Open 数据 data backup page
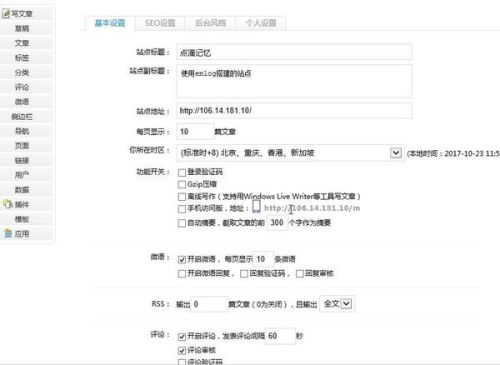500x365 pixels. (22, 189)
